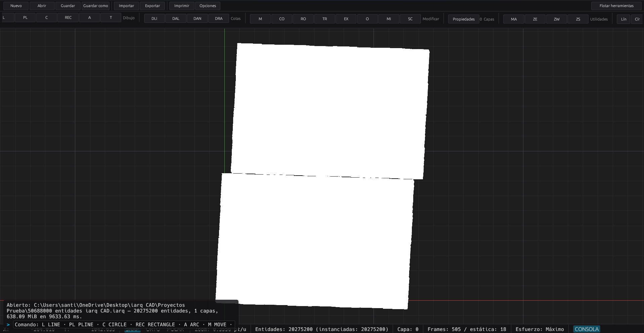Viewport: 644px width, 333px height.
Task: Click the Nuevo button
Action: 16,6
